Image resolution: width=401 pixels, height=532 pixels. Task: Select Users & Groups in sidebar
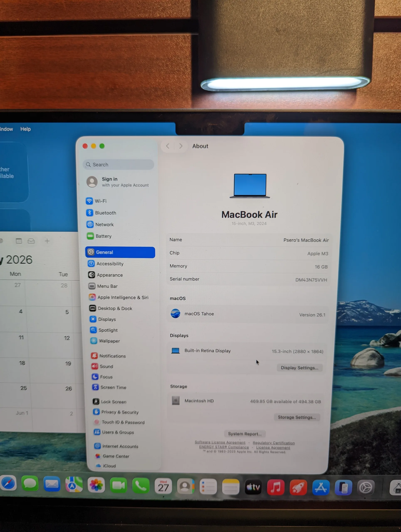[x=114, y=432]
